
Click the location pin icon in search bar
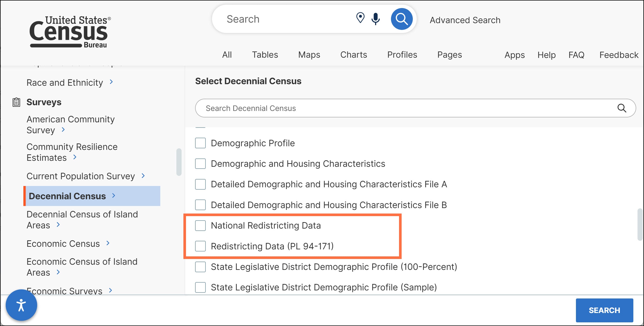point(360,18)
